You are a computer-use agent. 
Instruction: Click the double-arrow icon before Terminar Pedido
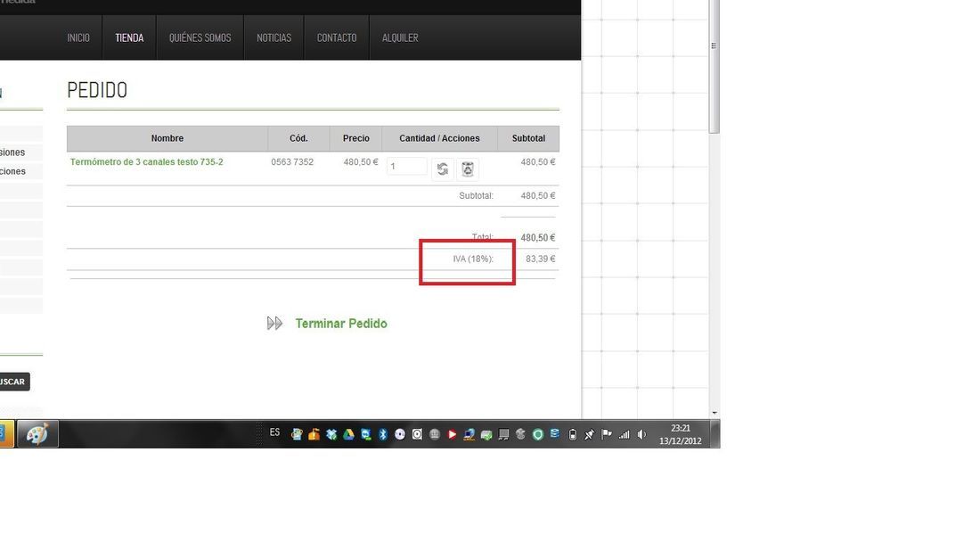click(274, 324)
